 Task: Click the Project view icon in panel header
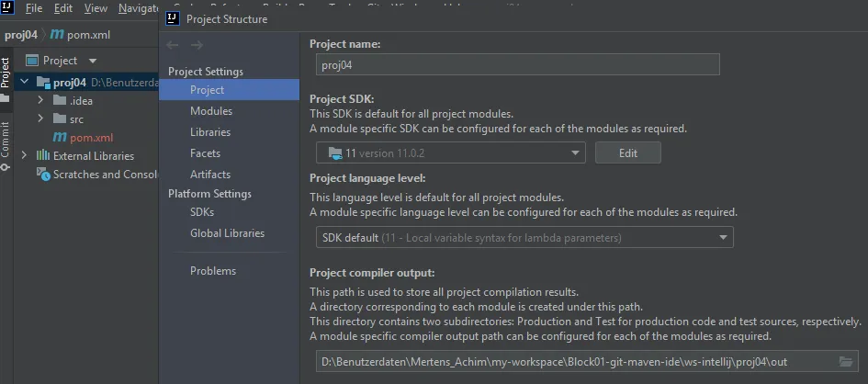(x=32, y=61)
